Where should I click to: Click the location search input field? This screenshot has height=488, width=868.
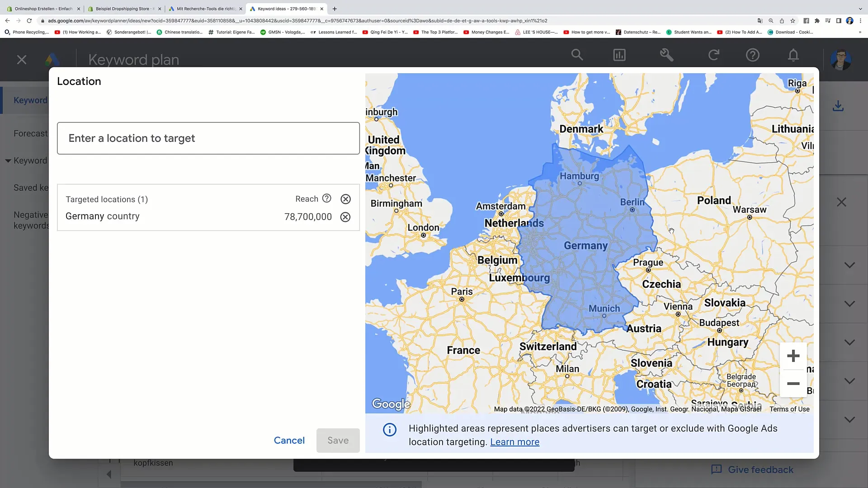[208, 138]
